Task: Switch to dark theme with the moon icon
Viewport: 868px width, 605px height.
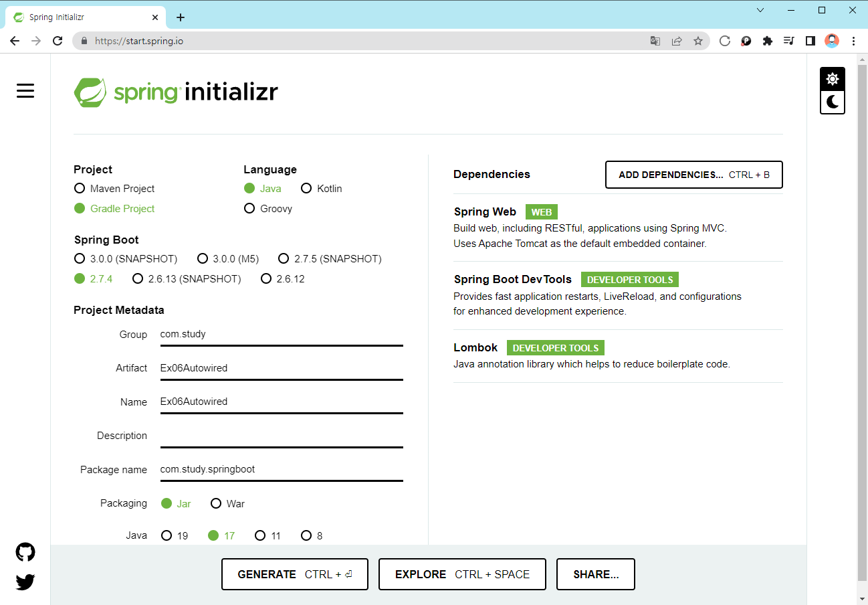Action: pos(833,102)
